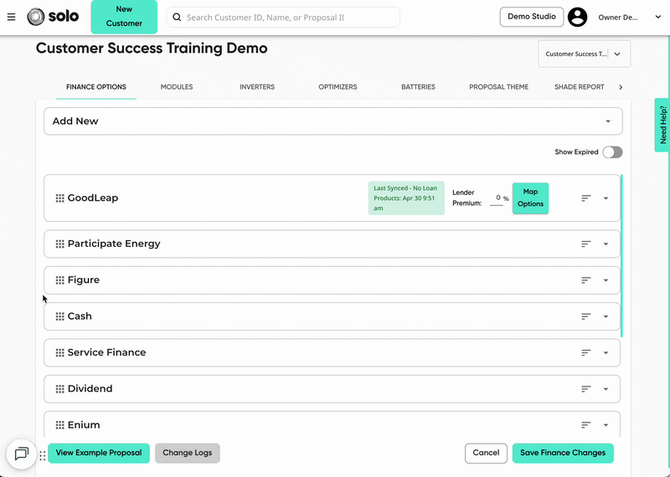Select the Finance Options tab
670x477 pixels.
pyautogui.click(x=96, y=87)
